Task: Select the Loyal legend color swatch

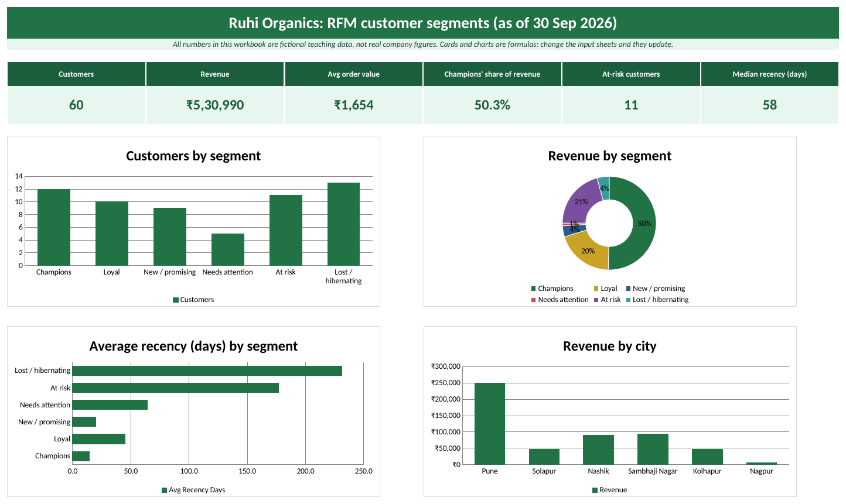Action: 596,289
